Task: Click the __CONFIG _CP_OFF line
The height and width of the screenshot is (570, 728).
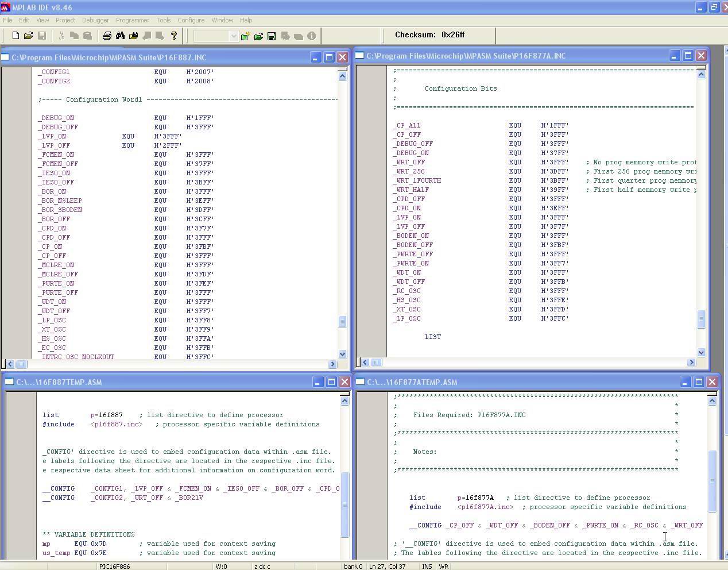Action: pyautogui.click(x=556, y=525)
